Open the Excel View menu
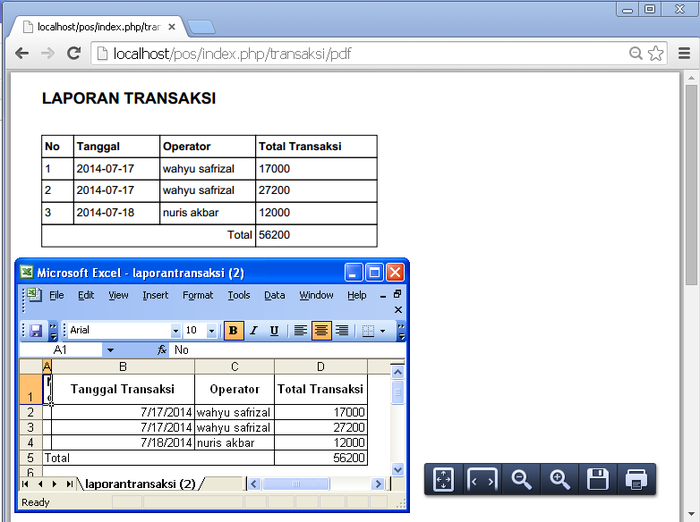This screenshot has width=700, height=522. pos(118,295)
